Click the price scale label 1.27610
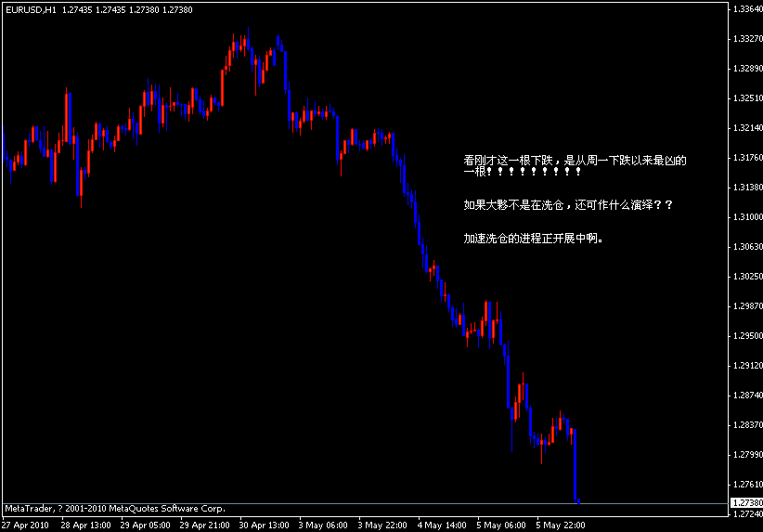The image size is (763, 532). [x=747, y=485]
